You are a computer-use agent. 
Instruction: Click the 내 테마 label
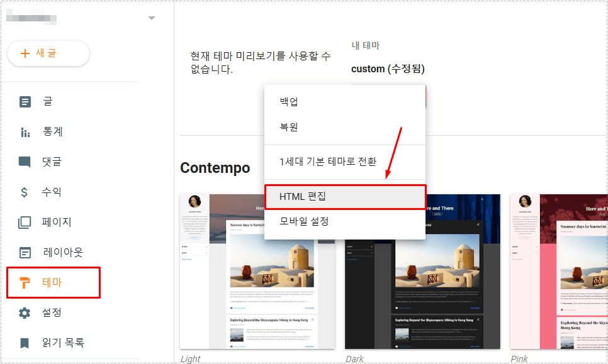pos(365,45)
